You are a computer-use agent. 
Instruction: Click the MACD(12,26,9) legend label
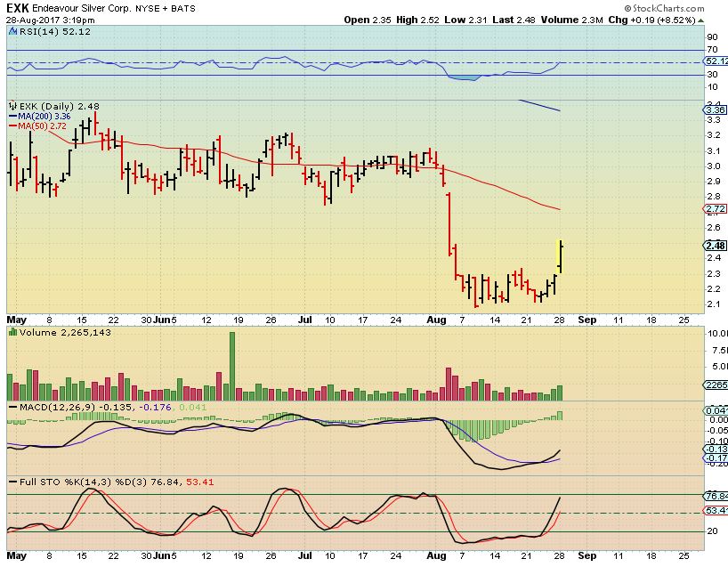tap(58, 408)
